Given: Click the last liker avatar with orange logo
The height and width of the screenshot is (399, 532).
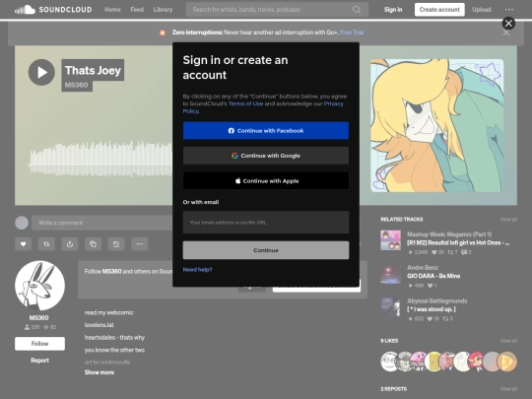Looking at the screenshot, I should (x=507, y=362).
